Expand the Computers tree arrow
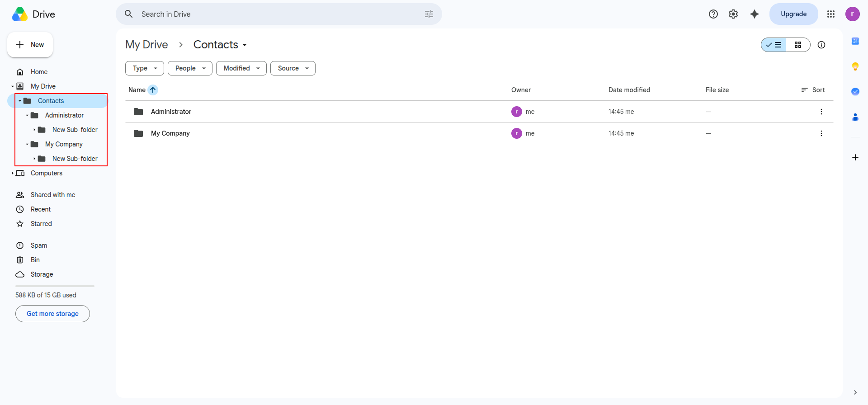This screenshot has width=868, height=405. click(13, 173)
